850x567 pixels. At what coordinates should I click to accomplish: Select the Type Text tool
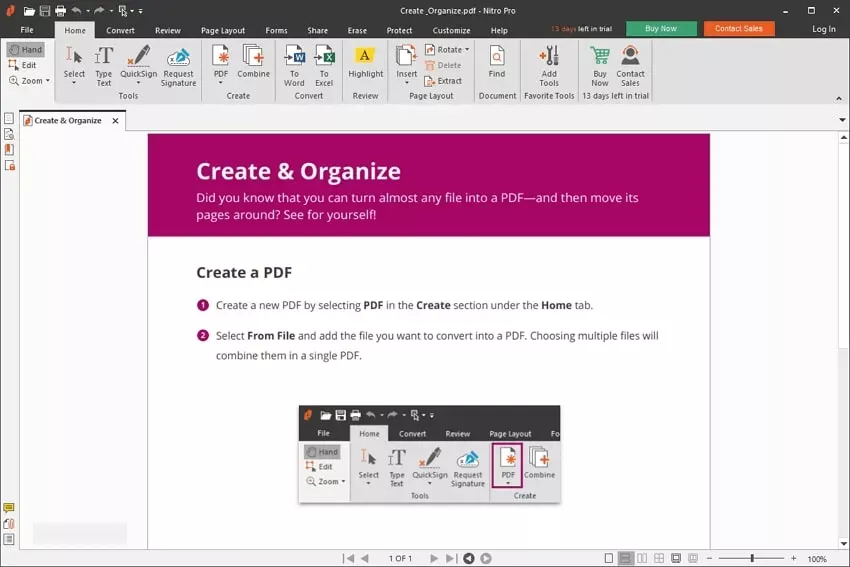pos(103,66)
